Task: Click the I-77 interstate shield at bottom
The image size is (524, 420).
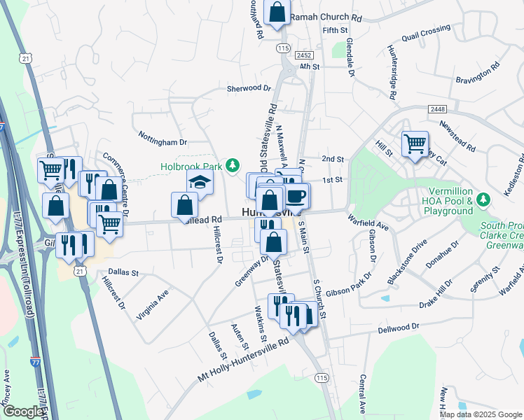Action: pos(35,362)
